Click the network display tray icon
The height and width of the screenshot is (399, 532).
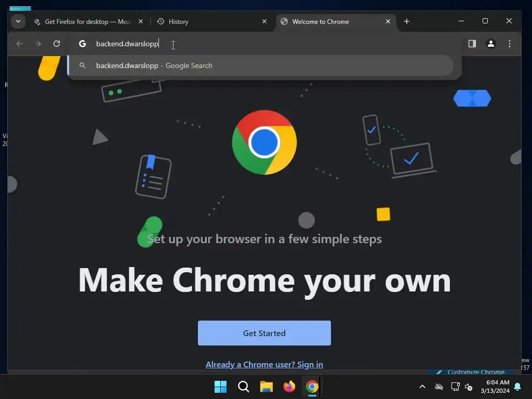(455, 387)
